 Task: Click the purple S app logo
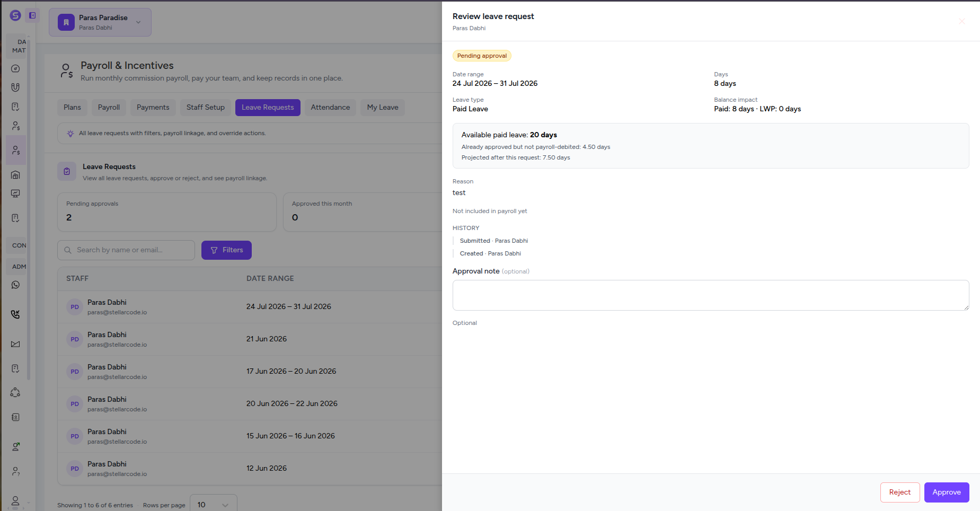click(15, 15)
